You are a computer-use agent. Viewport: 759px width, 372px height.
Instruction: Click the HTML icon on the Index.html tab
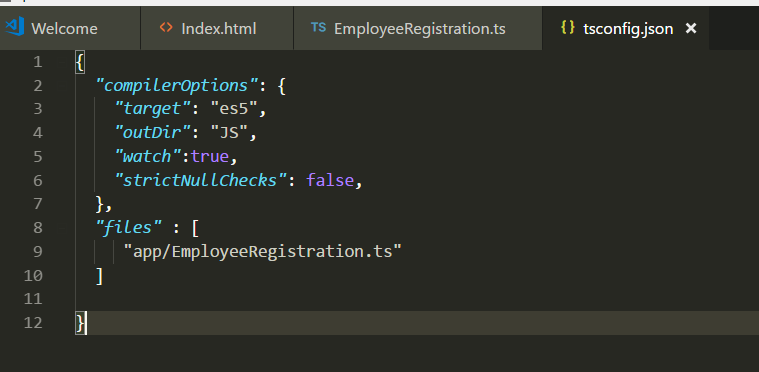[x=166, y=28]
